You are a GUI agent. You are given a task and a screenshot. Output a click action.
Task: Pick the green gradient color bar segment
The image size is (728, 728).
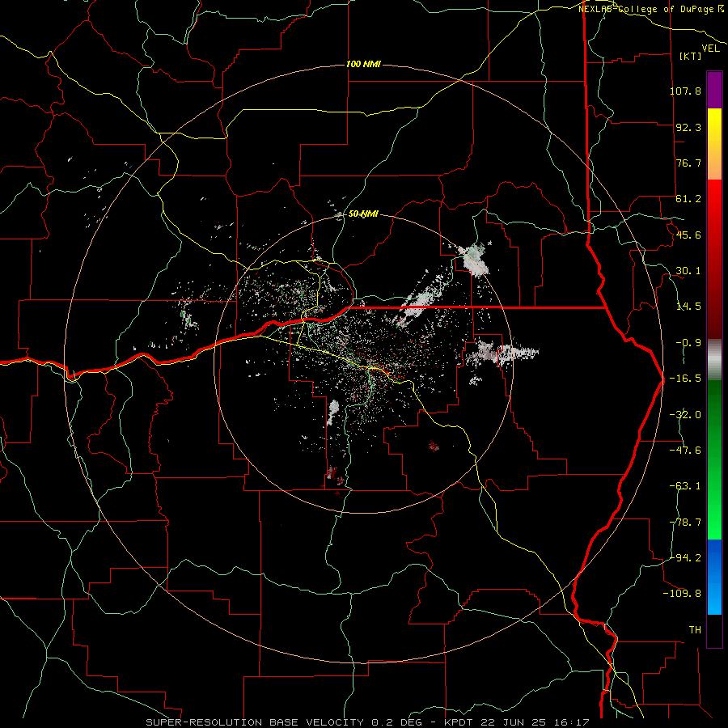(x=714, y=459)
